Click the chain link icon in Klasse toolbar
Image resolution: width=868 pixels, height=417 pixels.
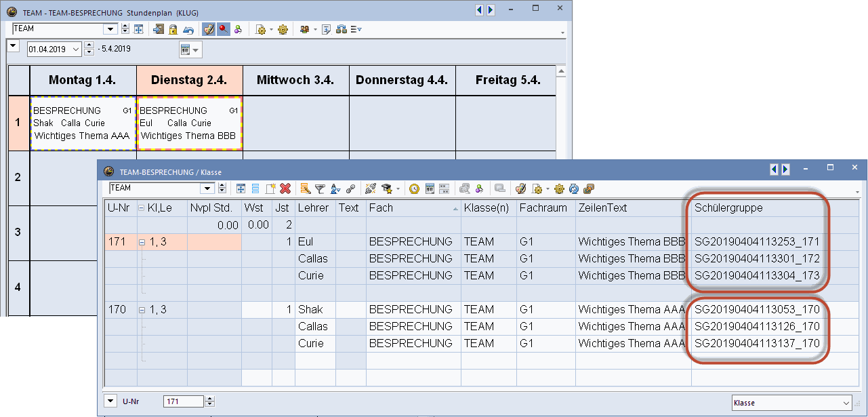(350, 189)
